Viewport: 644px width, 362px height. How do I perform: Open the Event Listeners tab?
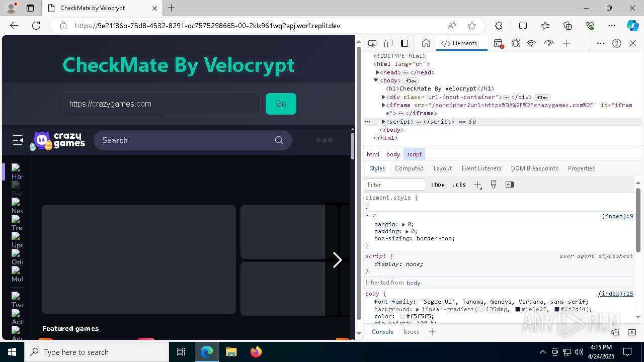click(481, 168)
